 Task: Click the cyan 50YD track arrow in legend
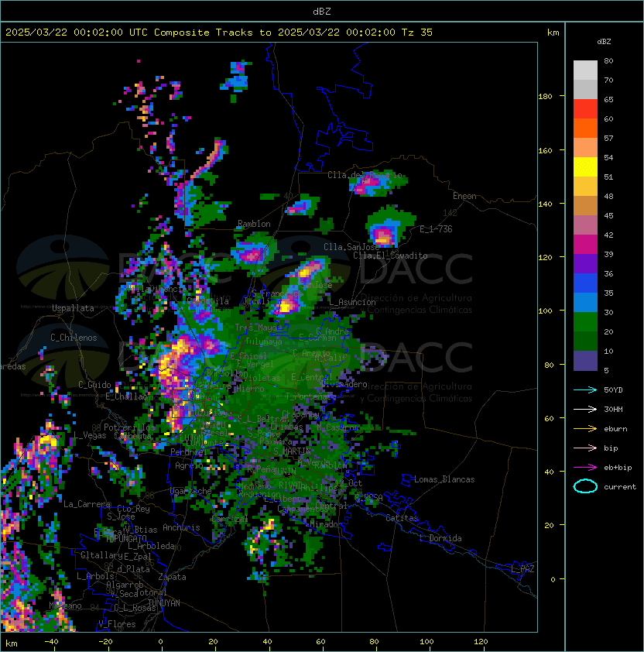pyautogui.click(x=585, y=389)
